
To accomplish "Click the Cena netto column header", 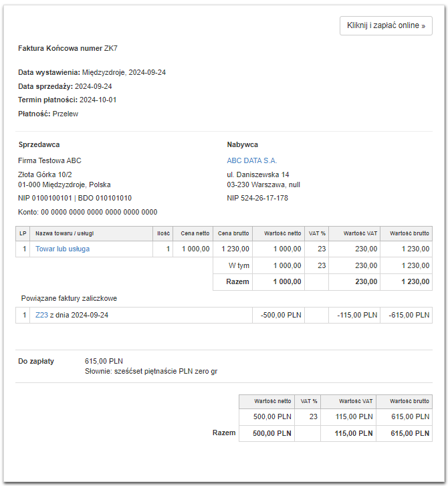I will [195, 233].
